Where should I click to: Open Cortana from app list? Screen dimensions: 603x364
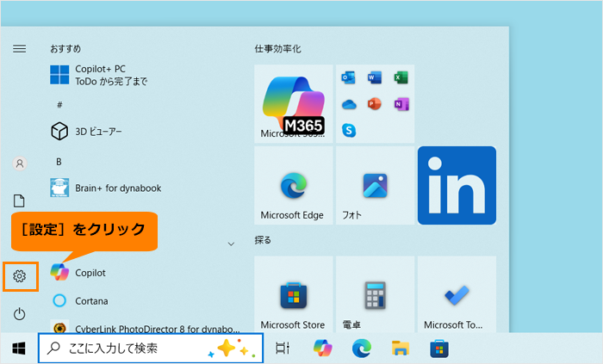click(x=79, y=300)
